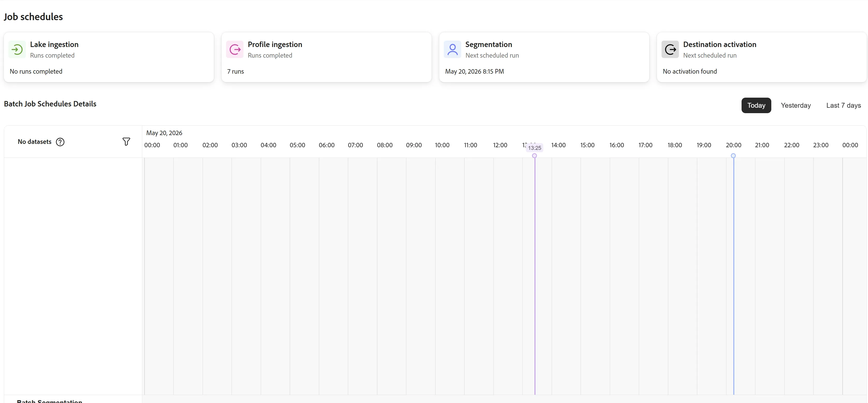Screen dimensions: 868x403
Task: Click the 20:00 hour label
Action: tap(733, 145)
